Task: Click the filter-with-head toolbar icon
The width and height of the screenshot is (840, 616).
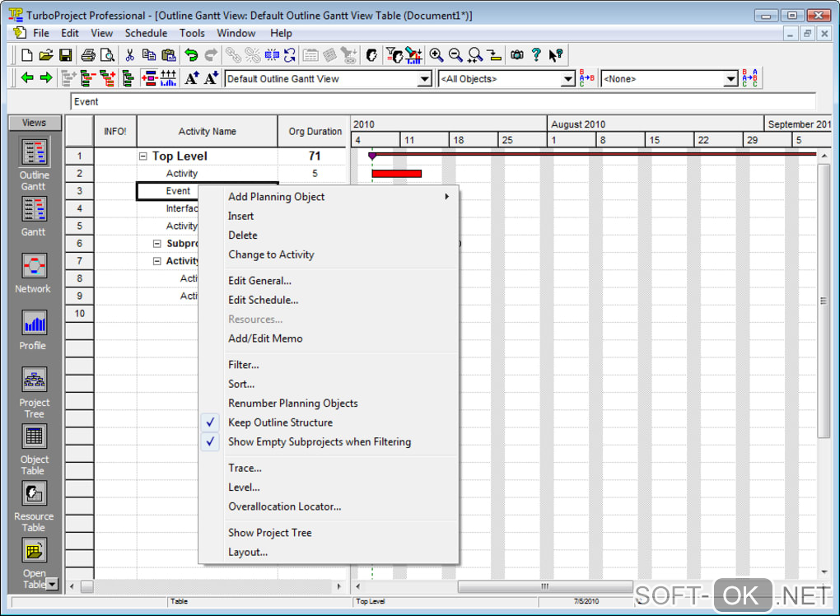Action: (394, 54)
